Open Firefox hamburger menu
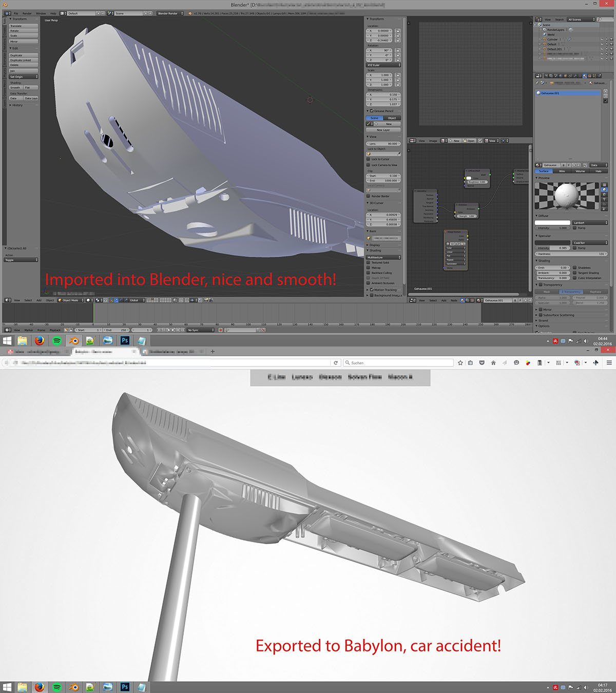The width and height of the screenshot is (616, 693). 609,363
